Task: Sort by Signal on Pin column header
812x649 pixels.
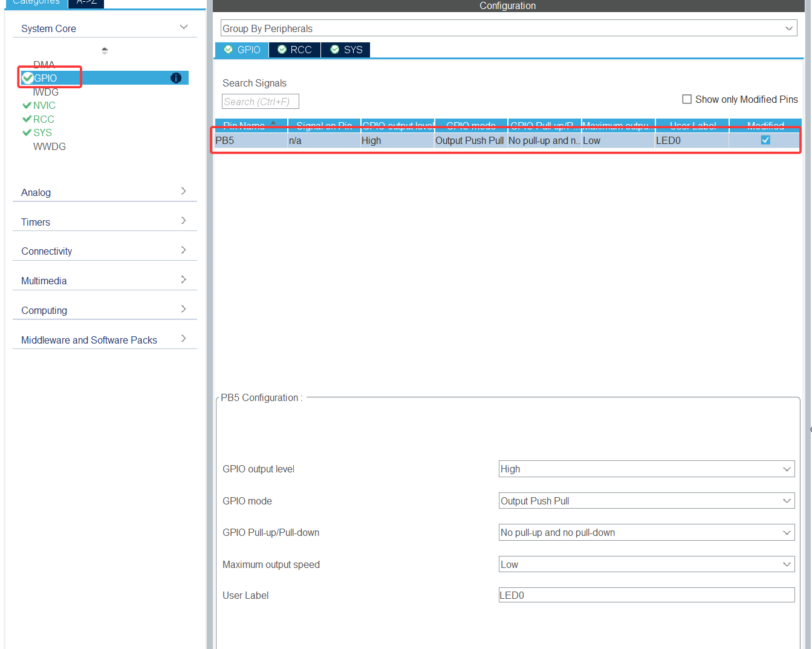Action: point(324,125)
